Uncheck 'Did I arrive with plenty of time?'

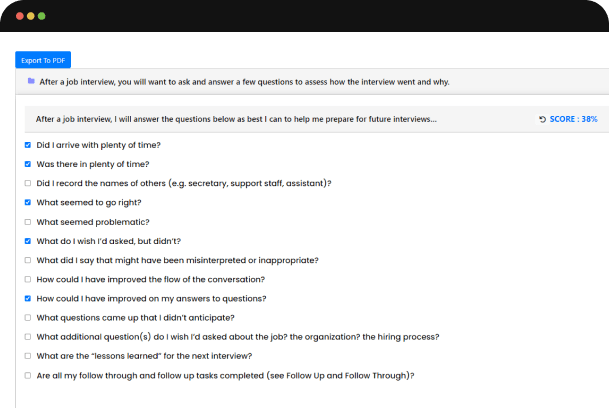pos(28,145)
